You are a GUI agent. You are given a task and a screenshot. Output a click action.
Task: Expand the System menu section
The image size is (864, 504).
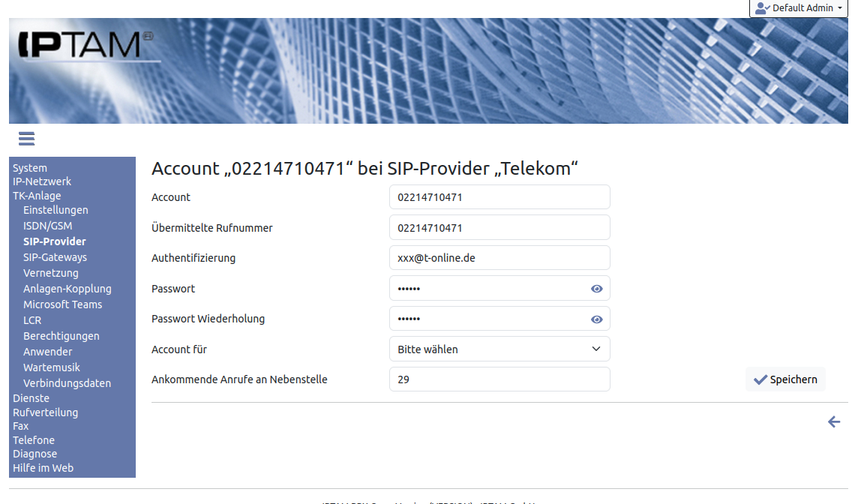point(30,168)
